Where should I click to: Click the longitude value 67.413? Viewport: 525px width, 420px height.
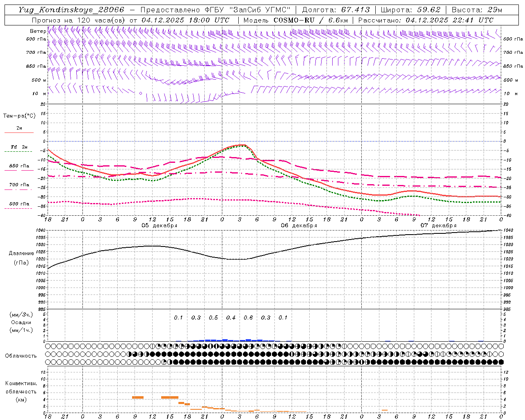click(356, 10)
